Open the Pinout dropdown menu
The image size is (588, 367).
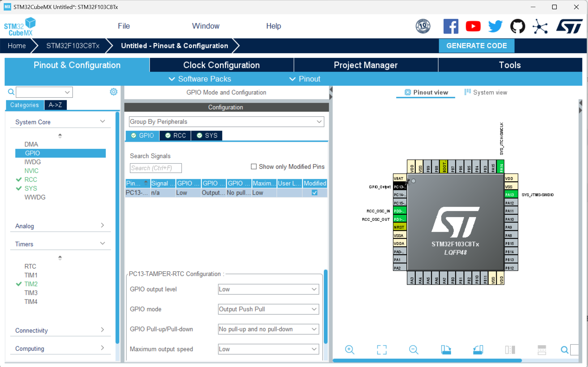tap(305, 79)
